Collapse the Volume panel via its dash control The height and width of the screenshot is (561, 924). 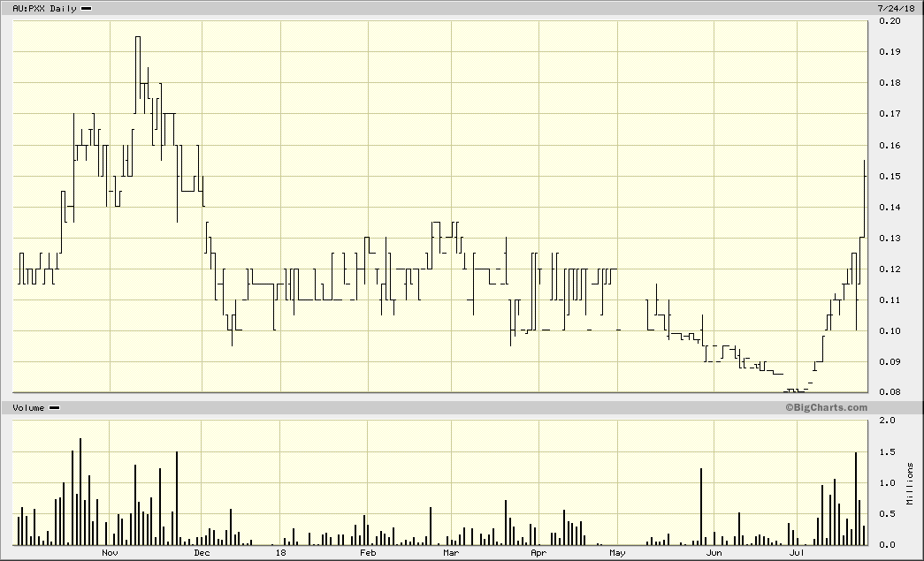[53, 408]
